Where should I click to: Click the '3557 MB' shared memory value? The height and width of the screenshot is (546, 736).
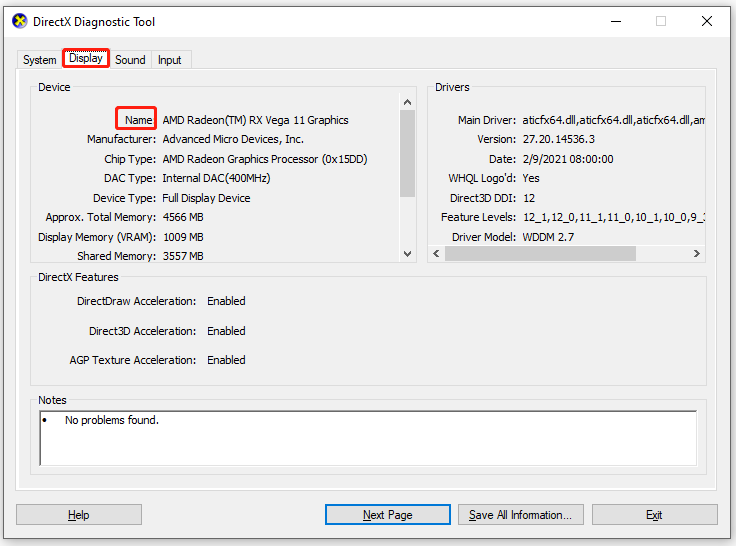coord(183,256)
